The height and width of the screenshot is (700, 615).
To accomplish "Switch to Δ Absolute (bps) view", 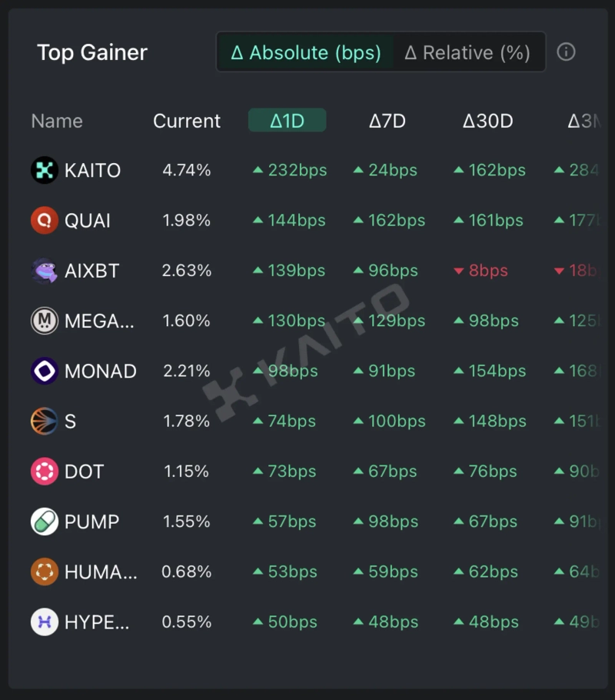I will tap(306, 52).
